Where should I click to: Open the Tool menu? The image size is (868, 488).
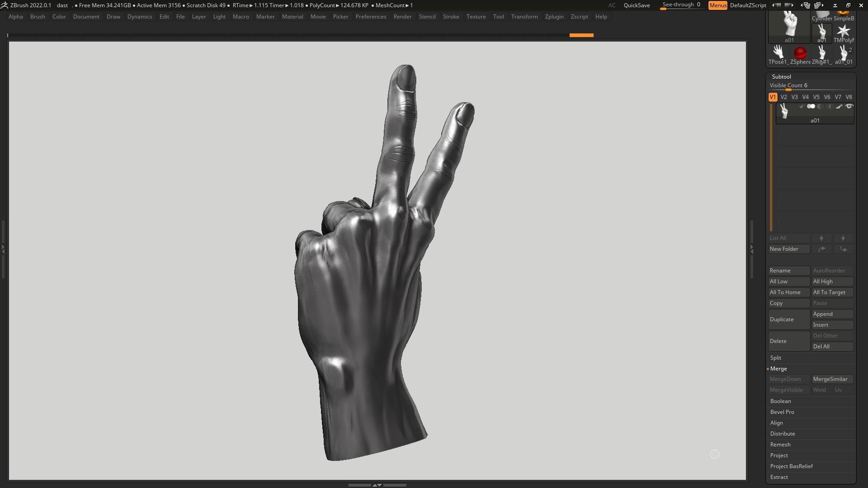tap(499, 17)
